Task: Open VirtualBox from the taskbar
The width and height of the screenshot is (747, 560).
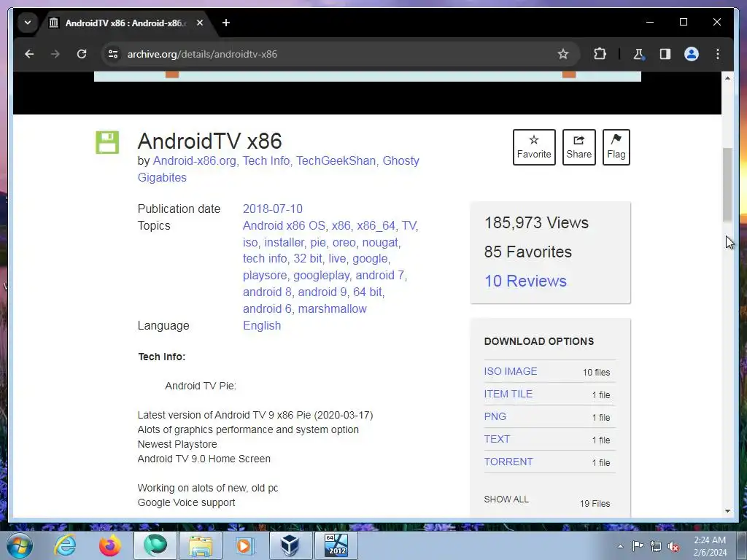Action: click(290, 545)
